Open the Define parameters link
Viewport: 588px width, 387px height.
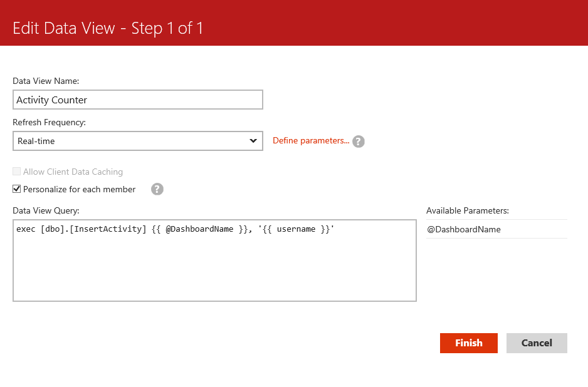[x=311, y=141]
